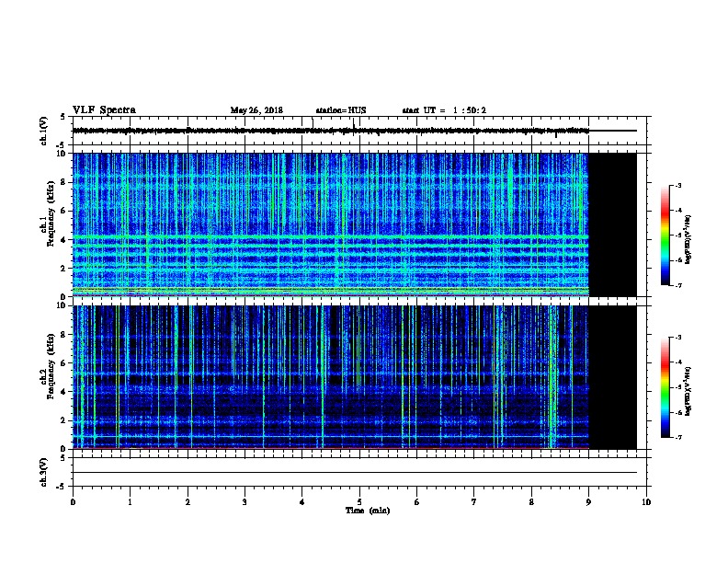This screenshot has width=728, height=563.
Task: Click the ch.2 spectrogram color scale bar
Action: [665, 387]
